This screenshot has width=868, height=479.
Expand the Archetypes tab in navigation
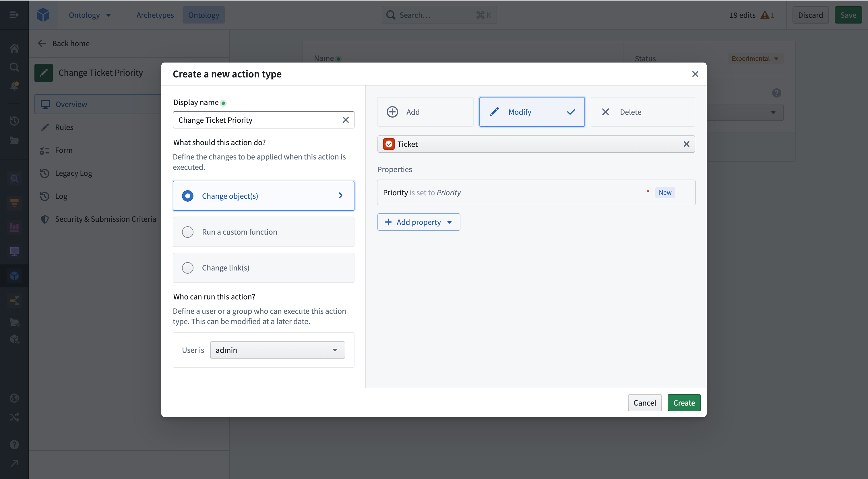tap(155, 15)
